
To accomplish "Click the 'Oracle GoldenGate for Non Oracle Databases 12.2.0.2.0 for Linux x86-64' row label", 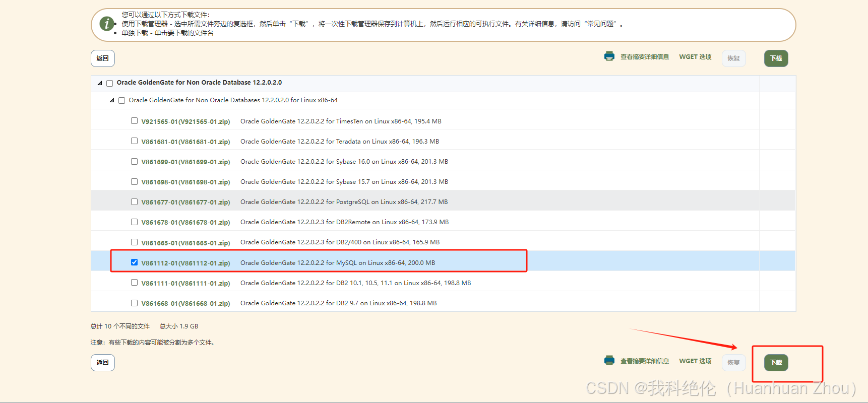I will click(233, 100).
